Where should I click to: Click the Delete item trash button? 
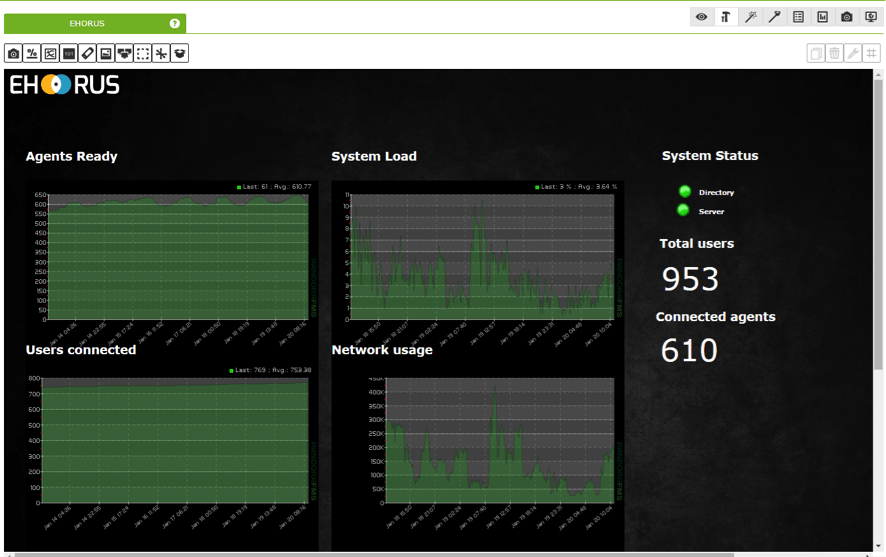[835, 54]
